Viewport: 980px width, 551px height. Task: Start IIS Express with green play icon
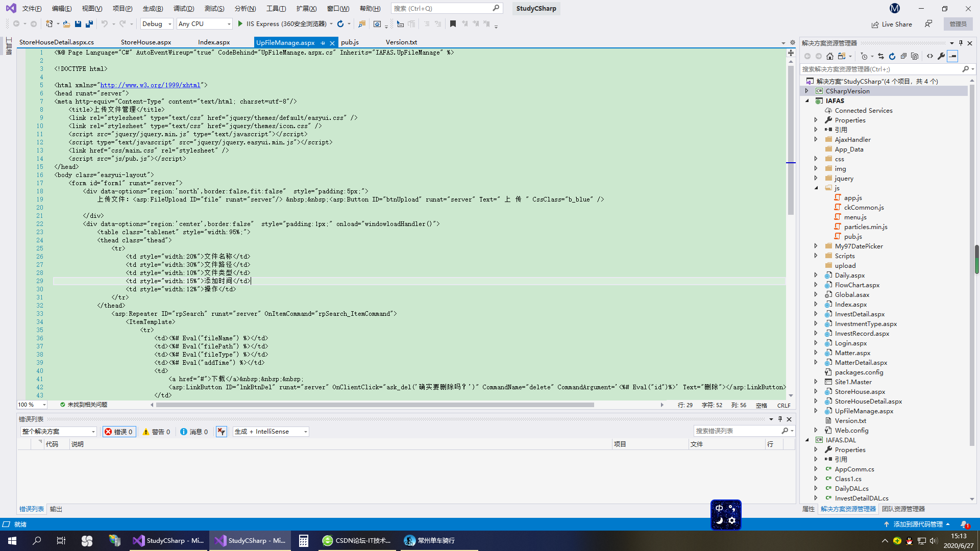point(240,24)
